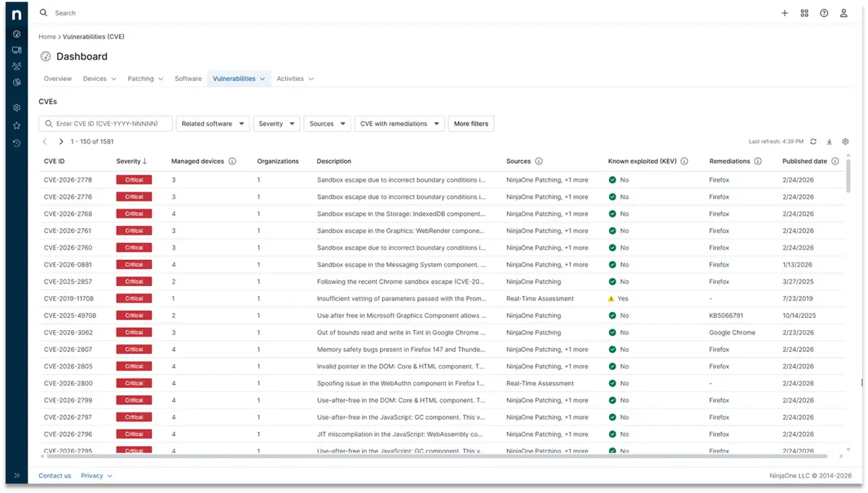Refresh the CVE table with the refresh icon
This screenshot has width=868, height=493.
coord(814,142)
